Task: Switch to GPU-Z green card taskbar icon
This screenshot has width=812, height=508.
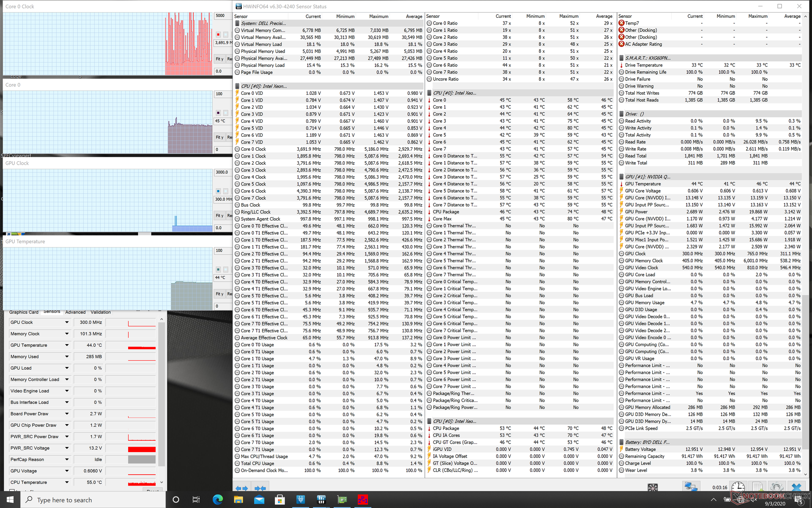Action: 342,500
